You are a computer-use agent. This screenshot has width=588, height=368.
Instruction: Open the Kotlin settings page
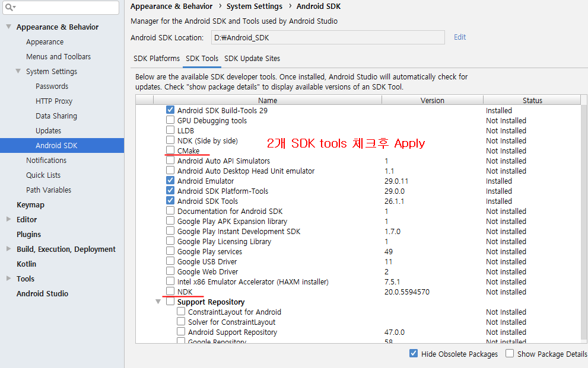(x=26, y=264)
